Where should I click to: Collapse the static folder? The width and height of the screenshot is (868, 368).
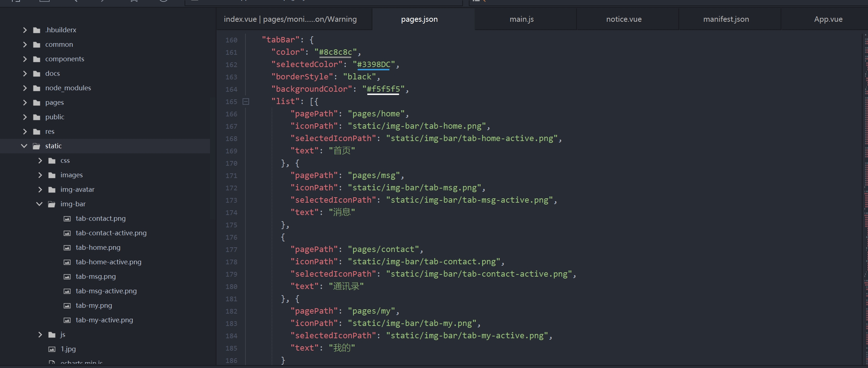[x=24, y=146]
